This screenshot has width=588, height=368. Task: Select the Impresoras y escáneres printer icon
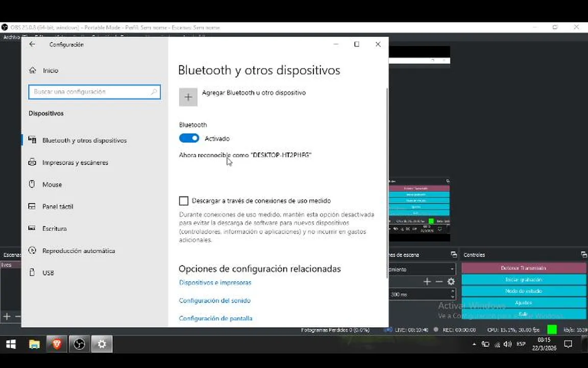point(32,162)
